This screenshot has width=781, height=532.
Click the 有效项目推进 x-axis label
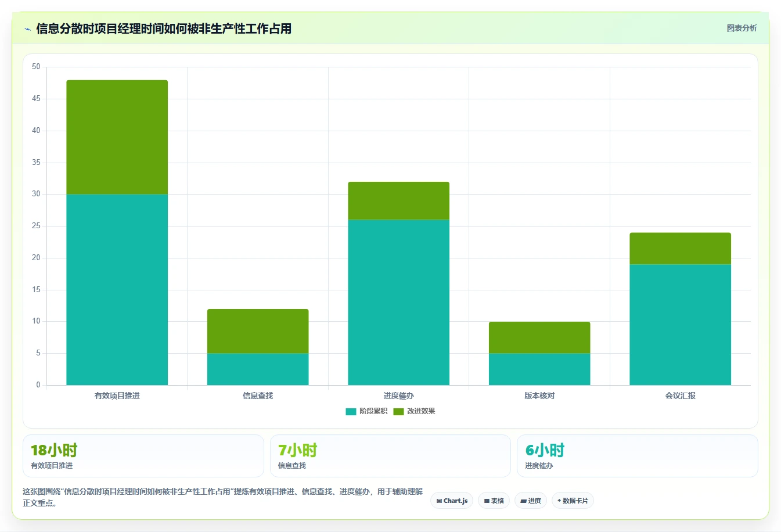point(117,396)
